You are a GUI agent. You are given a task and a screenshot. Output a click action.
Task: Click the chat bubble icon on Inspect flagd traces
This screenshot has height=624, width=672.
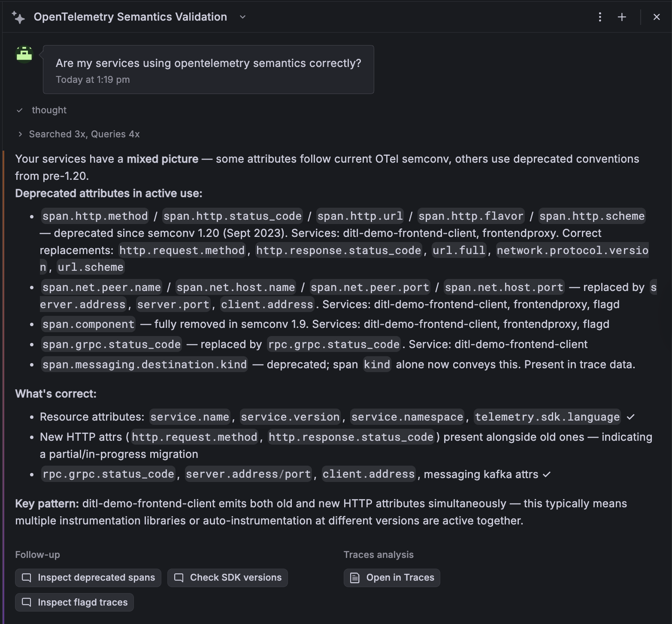point(27,602)
